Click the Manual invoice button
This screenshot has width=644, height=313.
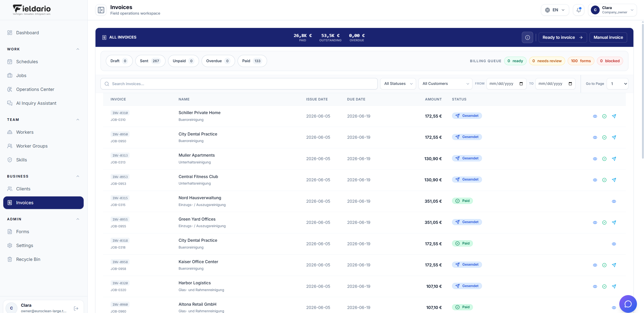click(608, 37)
